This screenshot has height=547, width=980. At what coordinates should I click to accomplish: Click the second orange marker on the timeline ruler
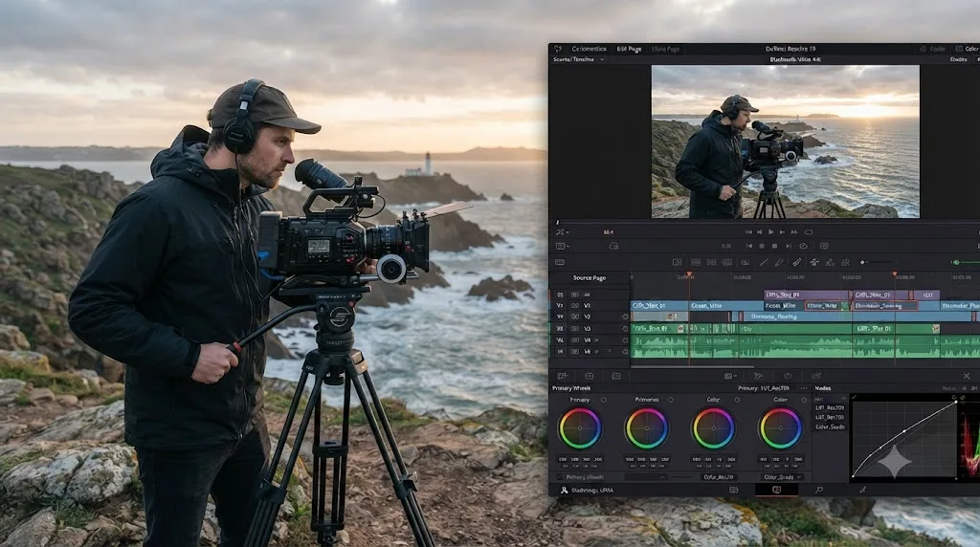[x=895, y=274]
